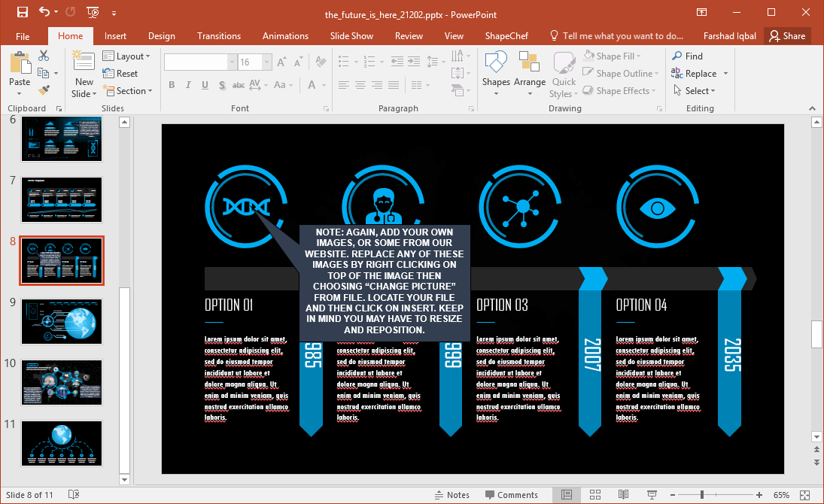Image resolution: width=824 pixels, height=504 pixels.
Task: Open spell check status icon
Action: 74,494
